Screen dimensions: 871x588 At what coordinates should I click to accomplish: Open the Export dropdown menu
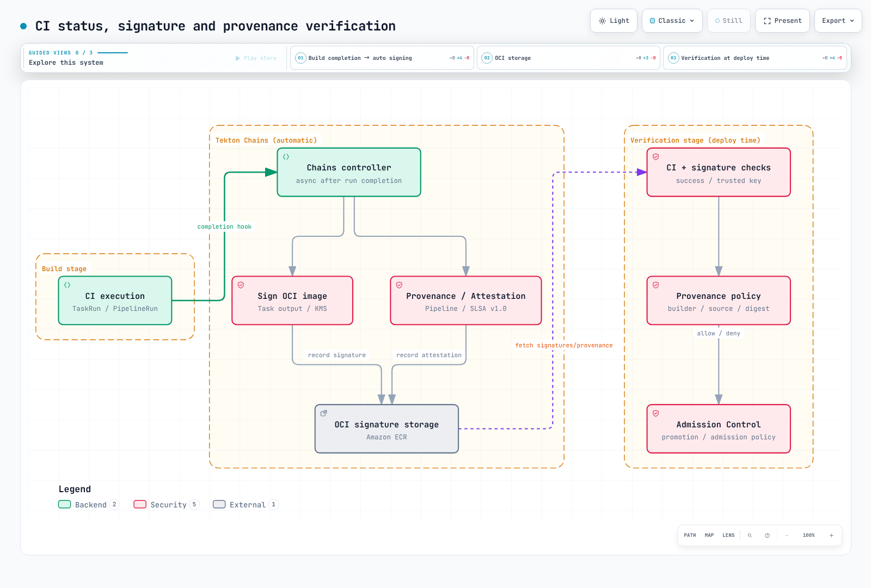point(838,21)
